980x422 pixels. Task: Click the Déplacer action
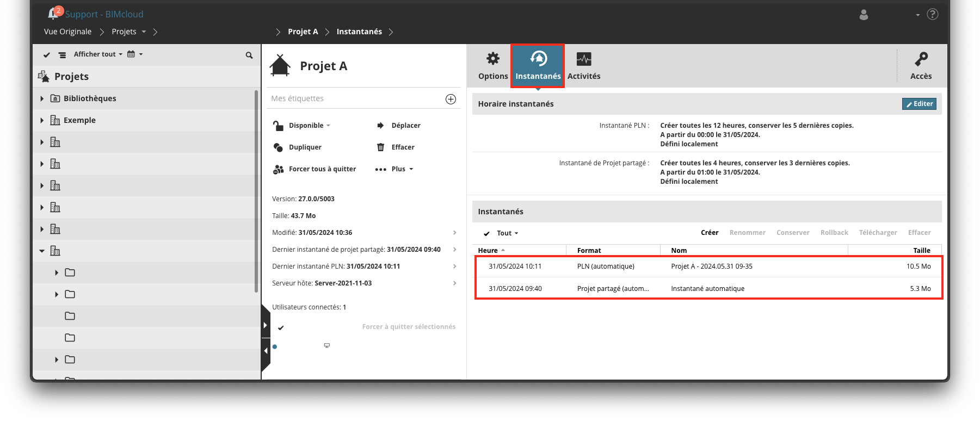click(398, 126)
